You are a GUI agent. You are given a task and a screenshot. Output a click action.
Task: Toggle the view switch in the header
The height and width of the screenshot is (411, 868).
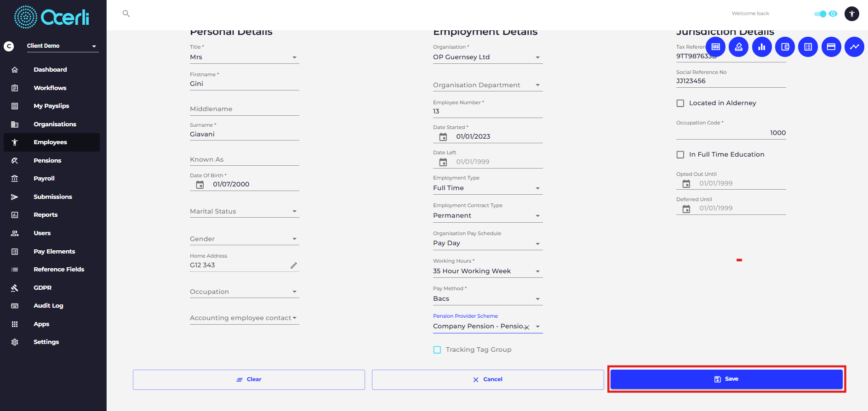820,14
